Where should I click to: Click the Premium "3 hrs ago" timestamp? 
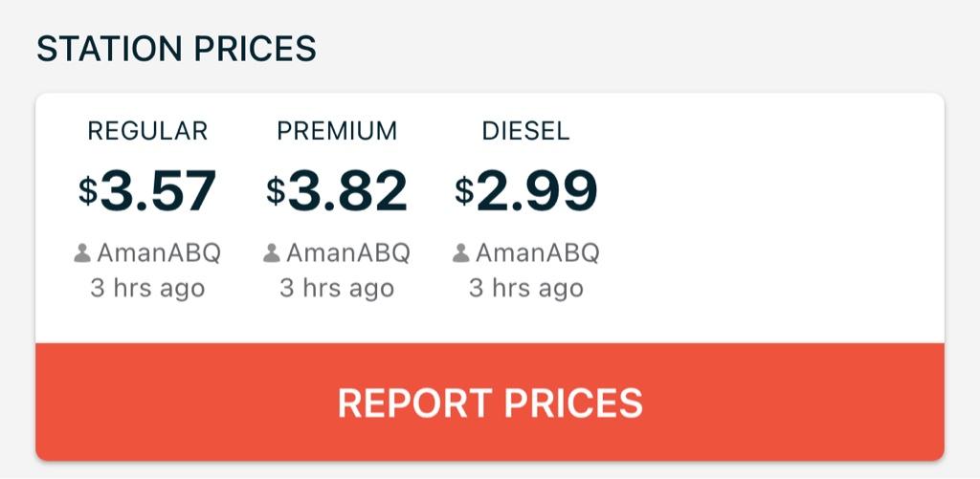(337, 288)
